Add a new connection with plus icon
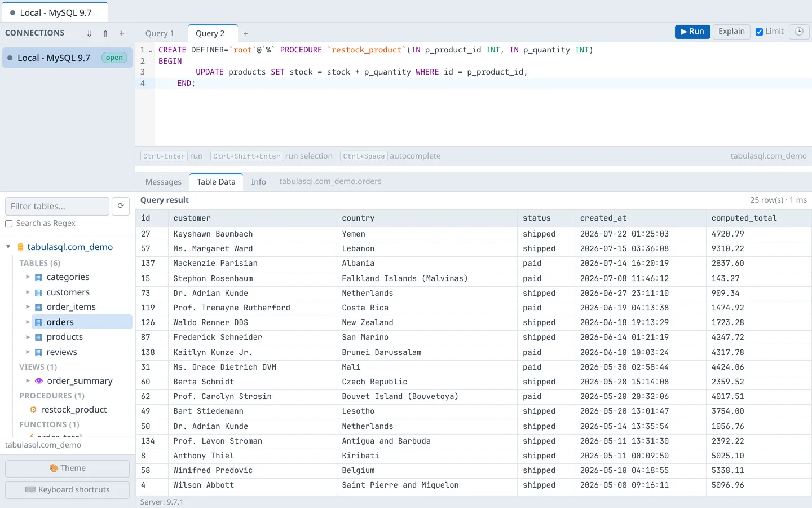 click(x=122, y=33)
